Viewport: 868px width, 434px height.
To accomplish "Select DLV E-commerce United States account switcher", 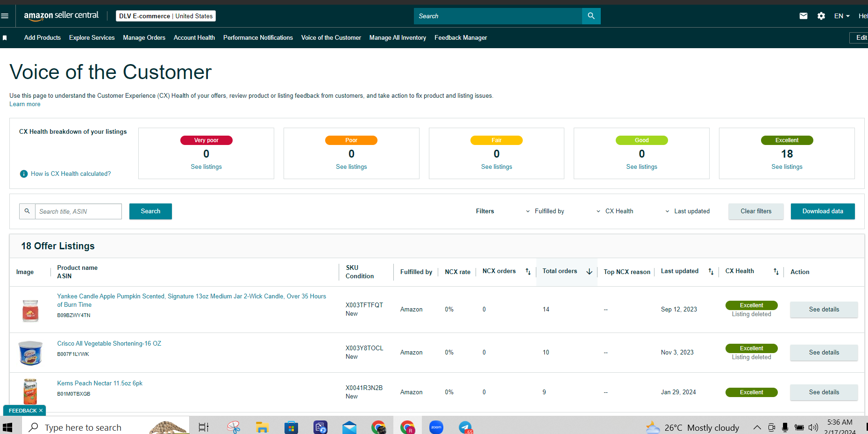I will 166,16.
